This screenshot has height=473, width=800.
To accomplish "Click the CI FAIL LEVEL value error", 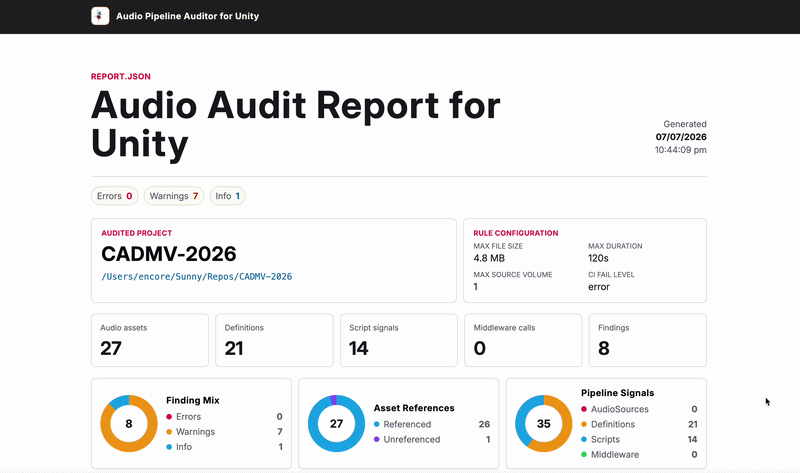I will (x=598, y=287).
